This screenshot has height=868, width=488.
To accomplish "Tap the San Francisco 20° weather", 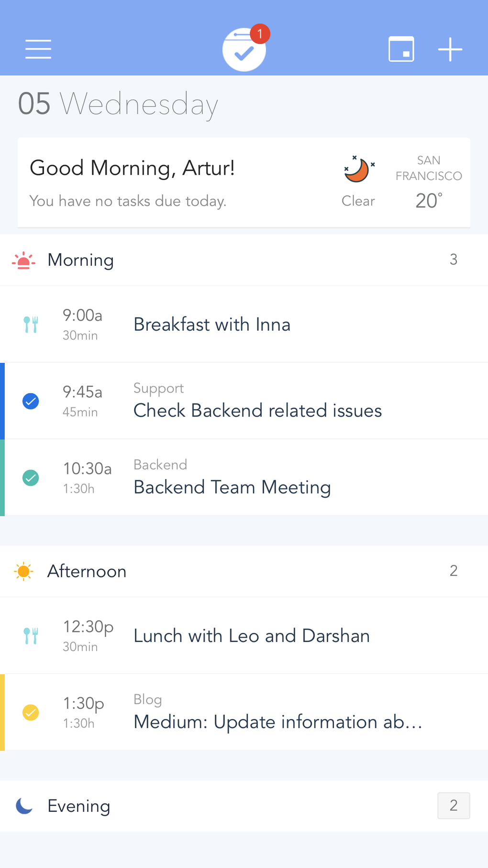I will coord(429,183).
